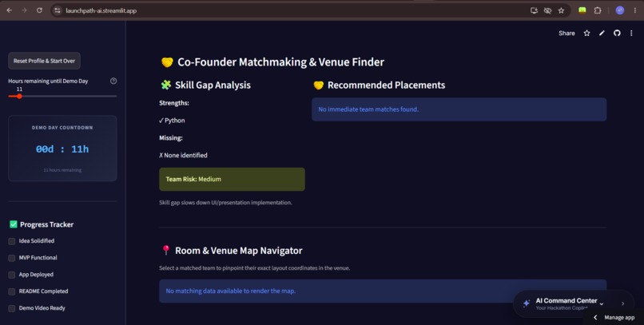The width and height of the screenshot is (644, 325).
Task: Check the README Completed box
Action: pos(12,291)
